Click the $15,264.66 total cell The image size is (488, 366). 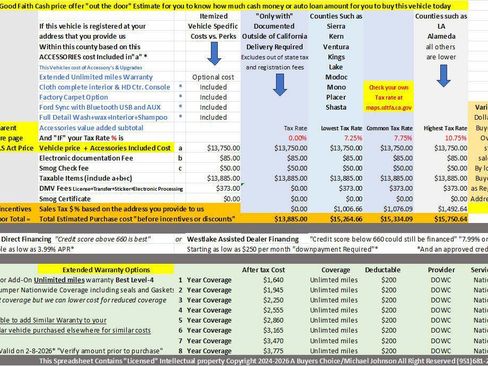[x=346, y=219]
